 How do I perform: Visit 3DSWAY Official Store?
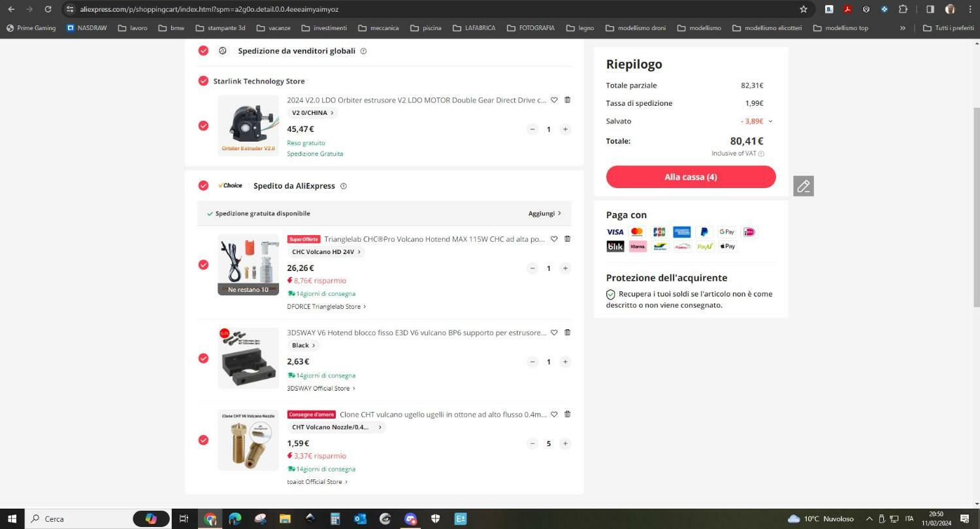click(321, 389)
